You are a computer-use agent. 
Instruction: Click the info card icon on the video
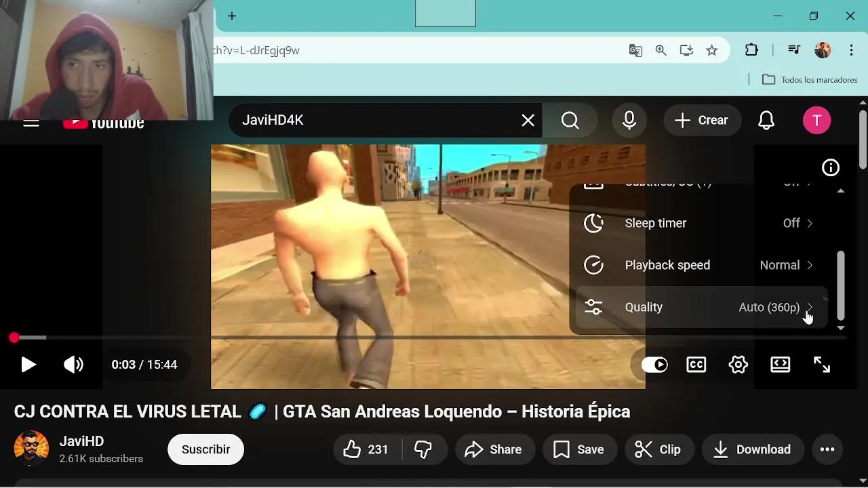click(831, 167)
